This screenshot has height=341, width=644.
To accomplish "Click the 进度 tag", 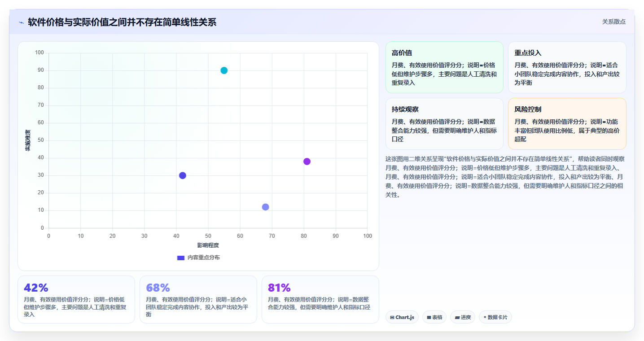I will coord(463,317).
